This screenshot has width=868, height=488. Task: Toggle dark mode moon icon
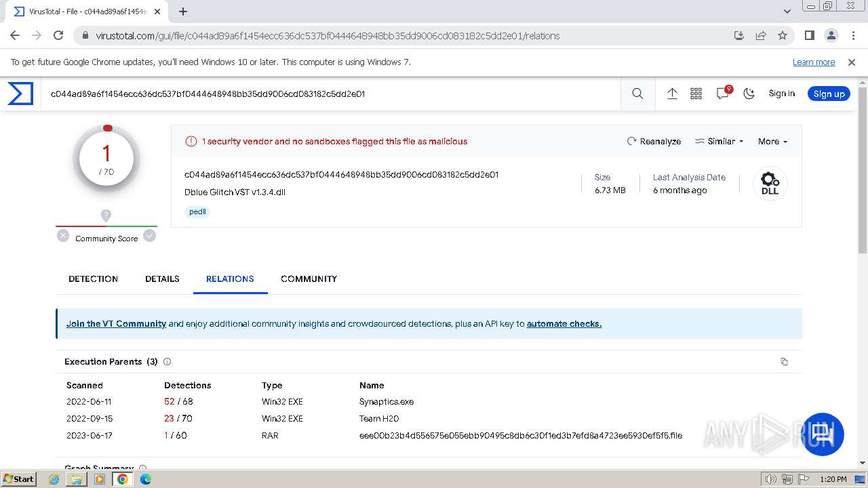point(749,94)
